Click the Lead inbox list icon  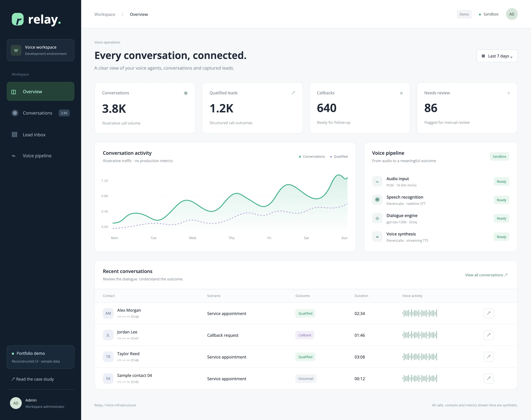[15, 134]
